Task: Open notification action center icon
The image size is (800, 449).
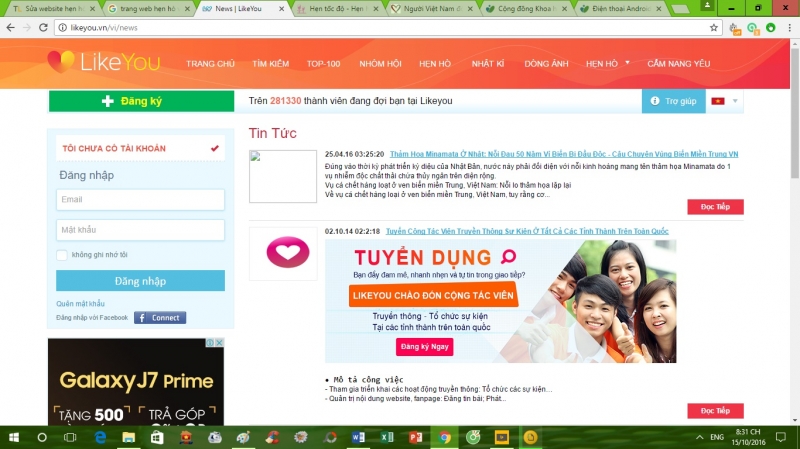Action: click(781, 437)
